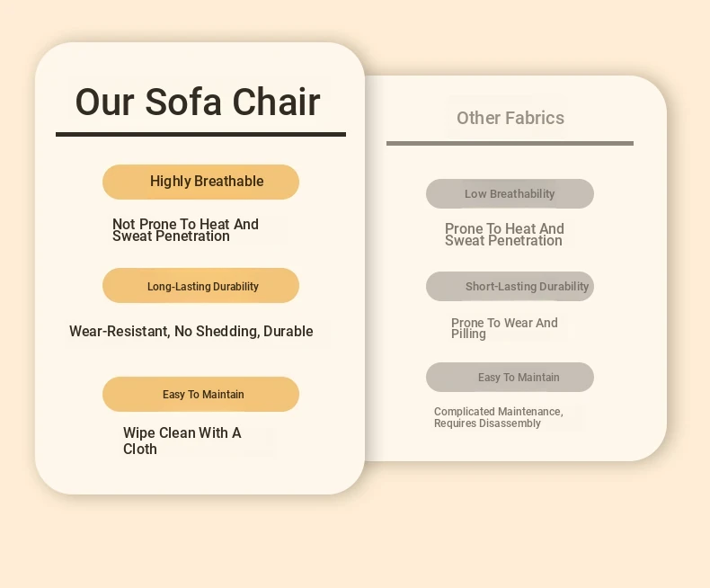The width and height of the screenshot is (710, 588).
Task: Click the word Fabrics in right heading
Action: (535, 118)
